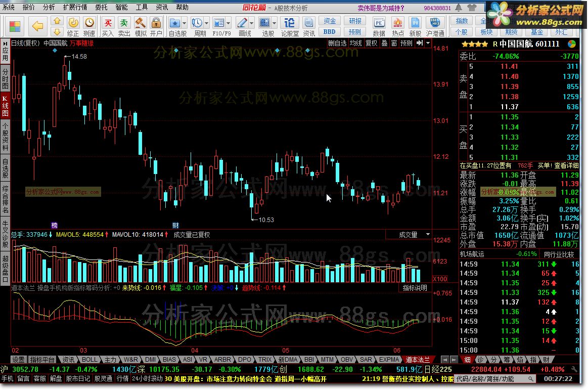Open the 开户 account opening lock icon
The image size is (588, 390).
tap(156, 27)
